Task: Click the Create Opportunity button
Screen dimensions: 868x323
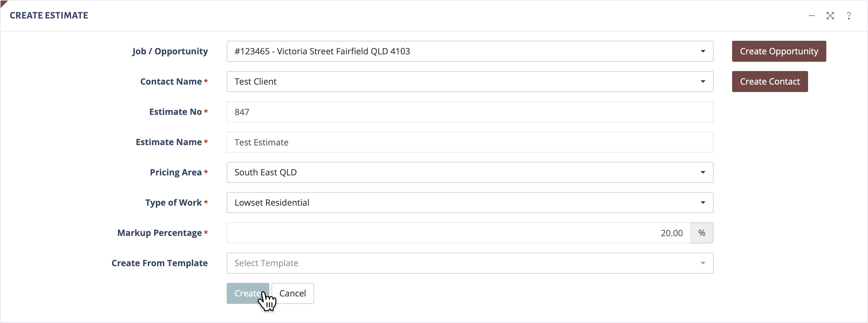Action: click(x=779, y=51)
